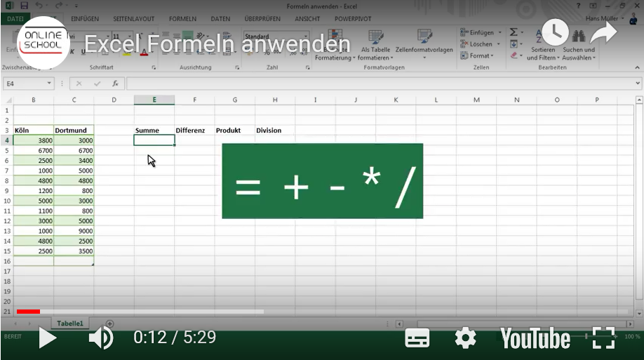Click the Clear eraser icon

tap(514, 55)
